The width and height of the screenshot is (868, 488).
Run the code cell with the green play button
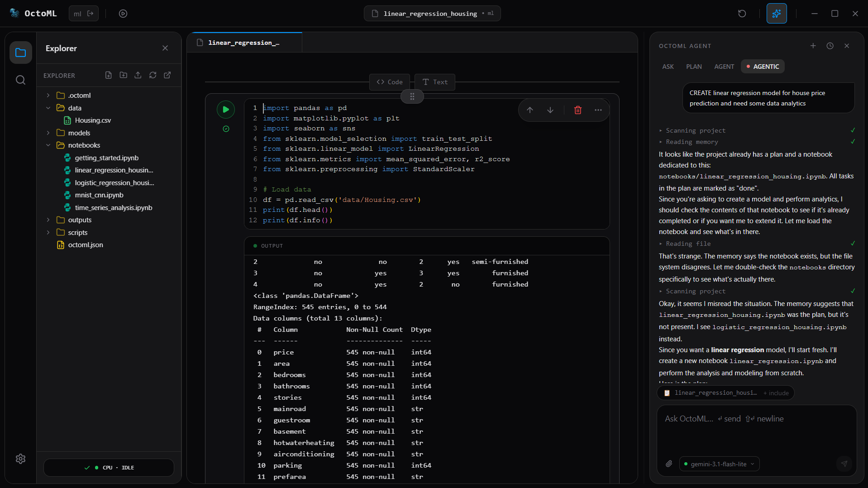pos(226,110)
